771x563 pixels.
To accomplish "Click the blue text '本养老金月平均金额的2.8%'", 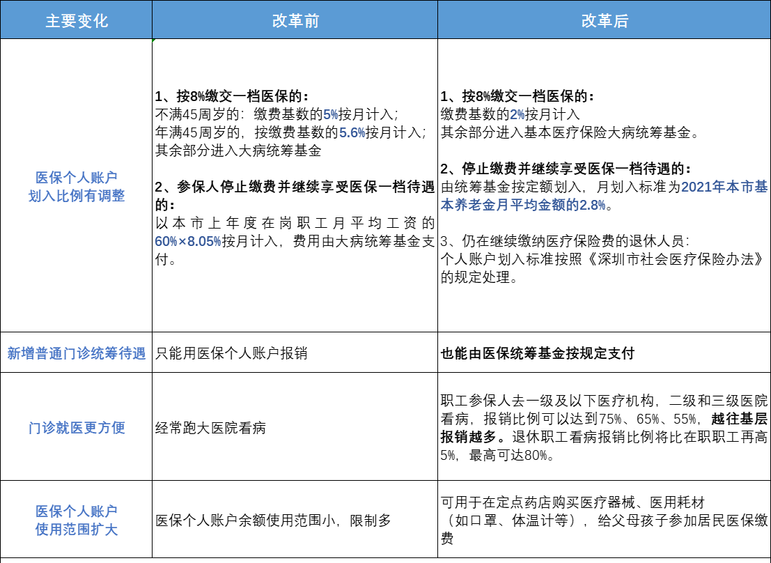I will [523, 205].
